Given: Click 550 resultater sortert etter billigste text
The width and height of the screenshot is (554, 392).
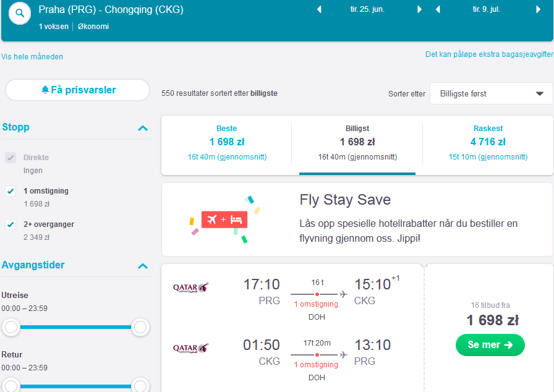Looking at the screenshot, I should pos(219,93).
